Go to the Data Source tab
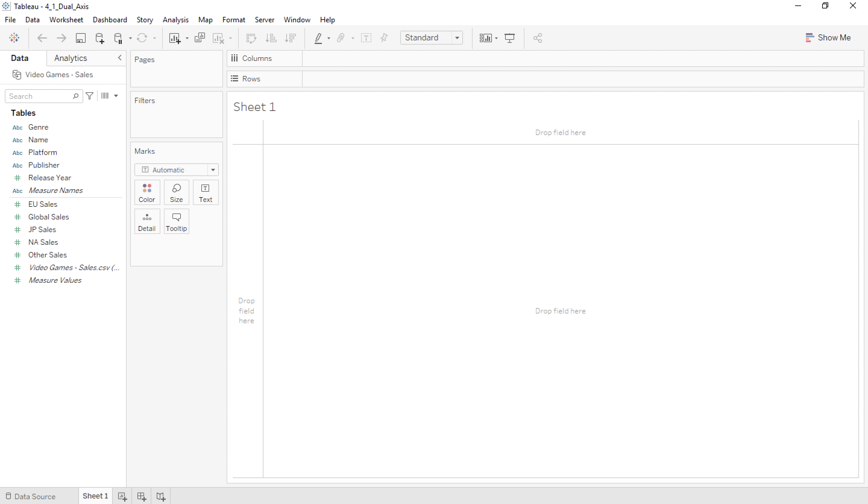This screenshot has height=504, width=868. (31, 496)
